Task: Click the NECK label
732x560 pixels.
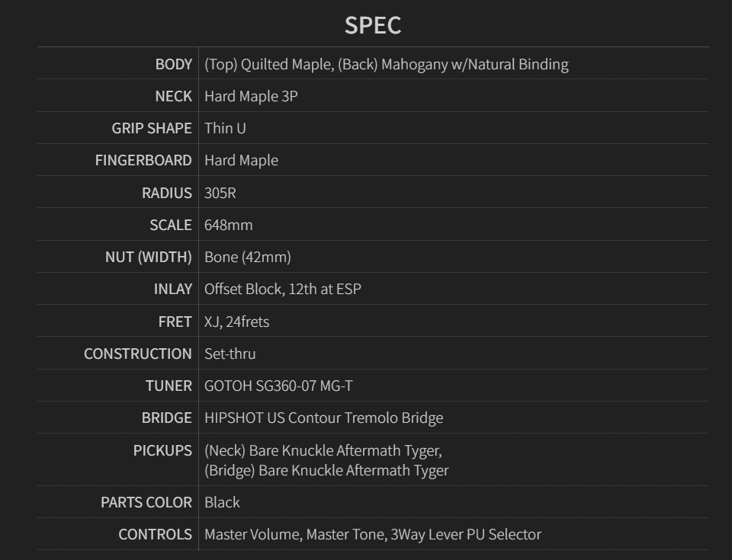Action: coord(174,96)
